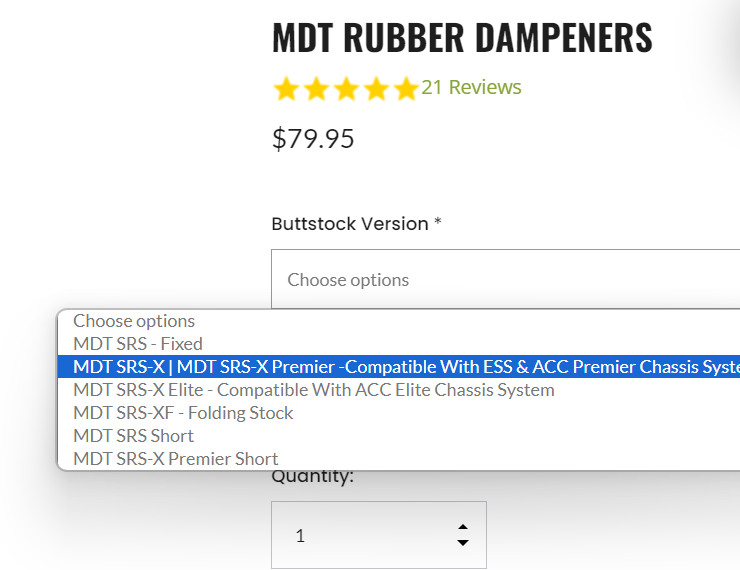This screenshot has height=570, width=740.
Task: Decrease quantity with the down arrow
Action: click(x=462, y=543)
